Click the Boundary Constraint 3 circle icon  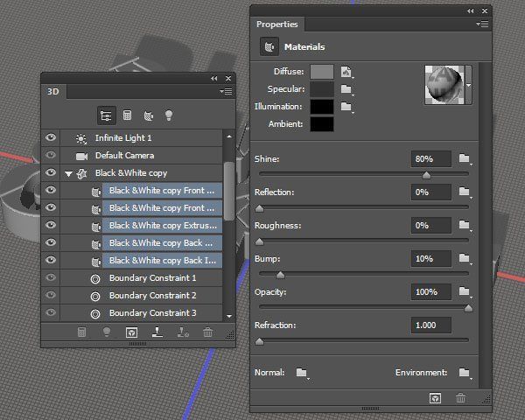tap(95, 313)
